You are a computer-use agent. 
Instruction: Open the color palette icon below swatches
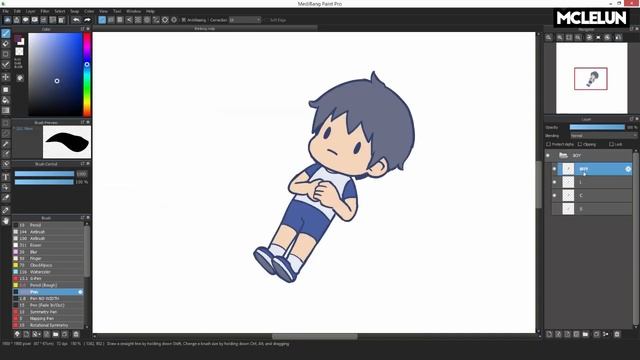click(x=20, y=78)
